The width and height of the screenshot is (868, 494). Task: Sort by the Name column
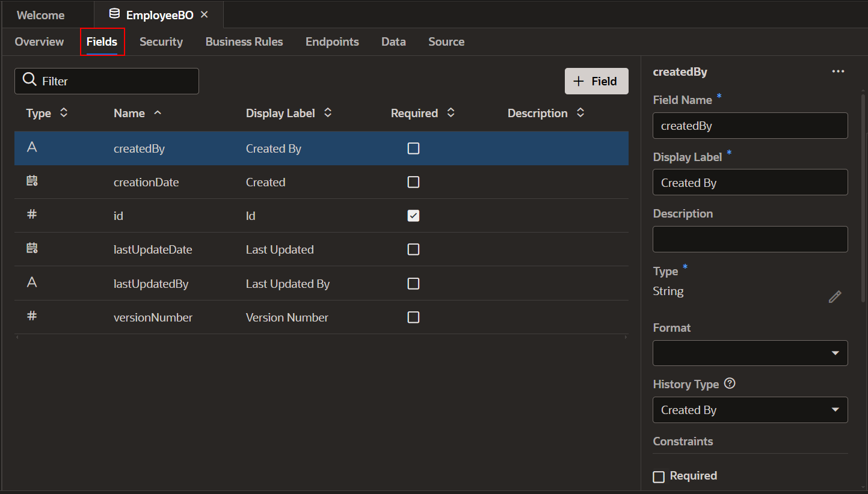[x=158, y=112]
